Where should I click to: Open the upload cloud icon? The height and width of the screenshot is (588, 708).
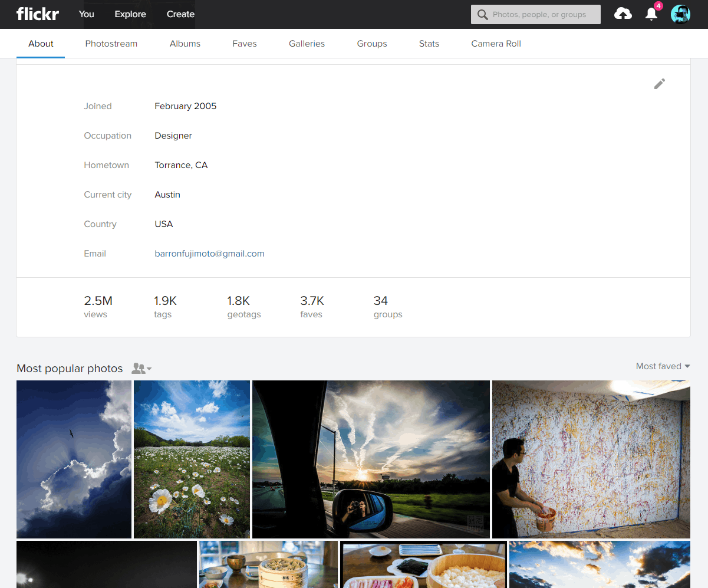tap(623, 14)
